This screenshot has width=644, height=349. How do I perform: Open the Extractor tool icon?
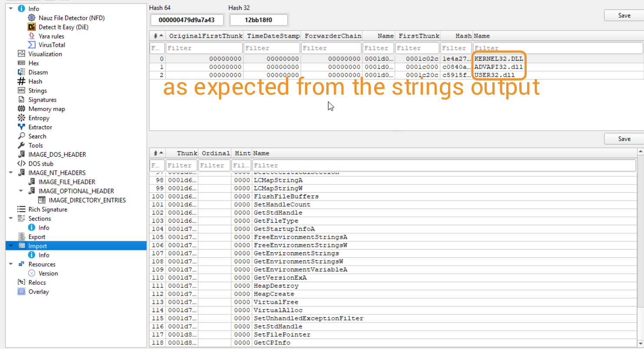tap(21, 127)
